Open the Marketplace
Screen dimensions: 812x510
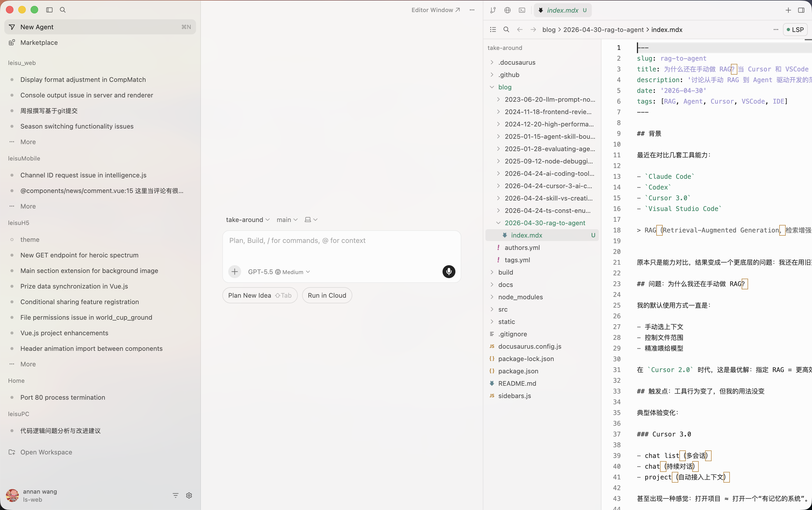point(100,42)
